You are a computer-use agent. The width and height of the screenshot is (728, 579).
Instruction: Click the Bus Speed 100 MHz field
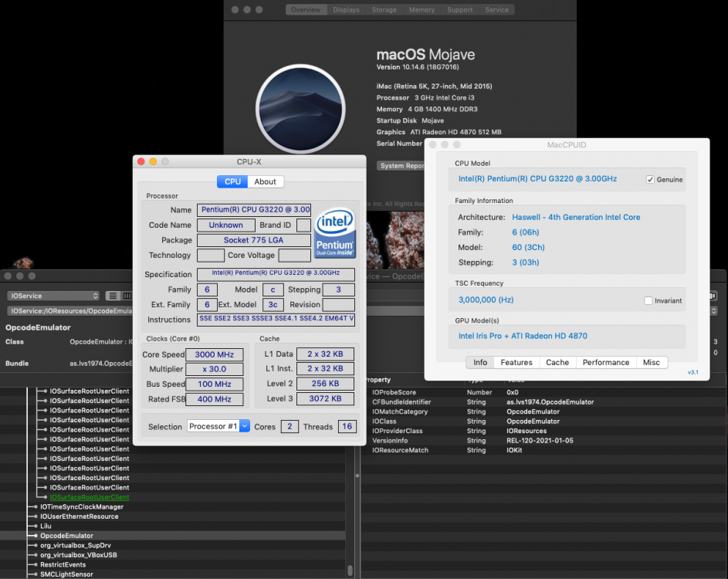pos(215,384)
